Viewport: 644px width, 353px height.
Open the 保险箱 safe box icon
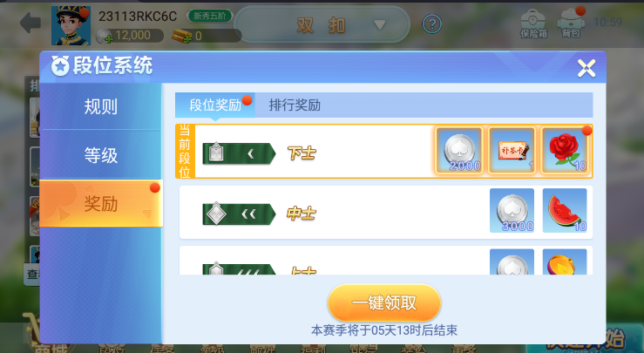click(x=533, y=24)
